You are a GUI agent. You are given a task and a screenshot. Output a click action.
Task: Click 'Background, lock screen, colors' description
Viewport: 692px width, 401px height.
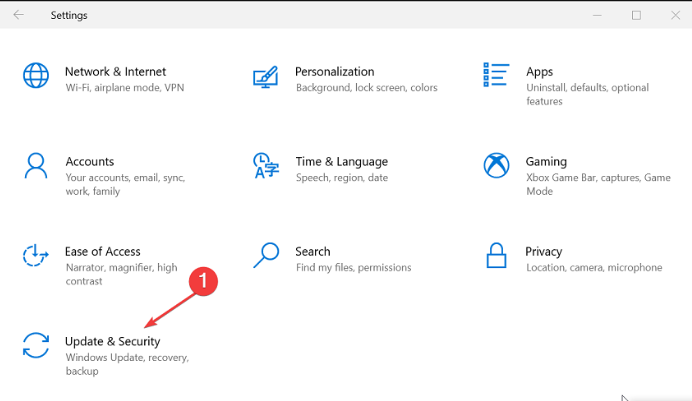coord(367,87)
